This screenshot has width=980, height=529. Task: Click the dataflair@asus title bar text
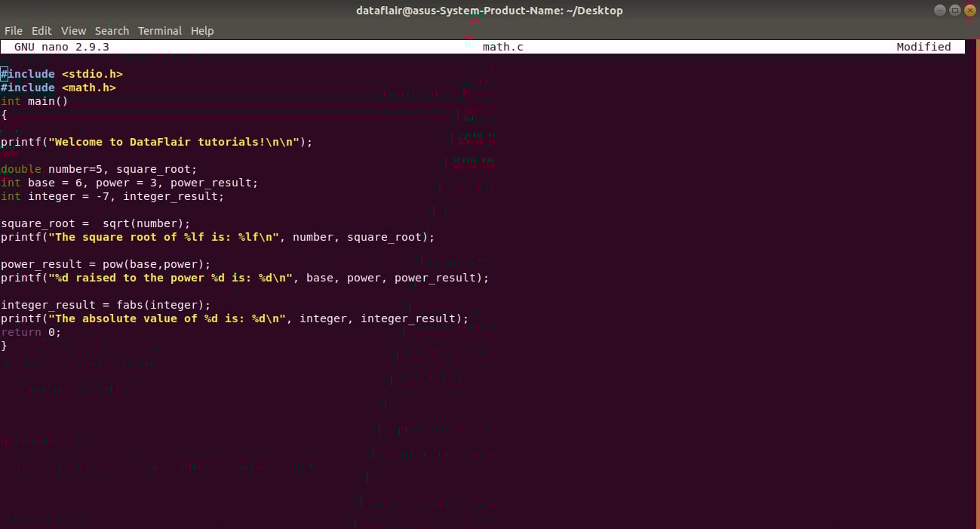(x=490, y=10)
